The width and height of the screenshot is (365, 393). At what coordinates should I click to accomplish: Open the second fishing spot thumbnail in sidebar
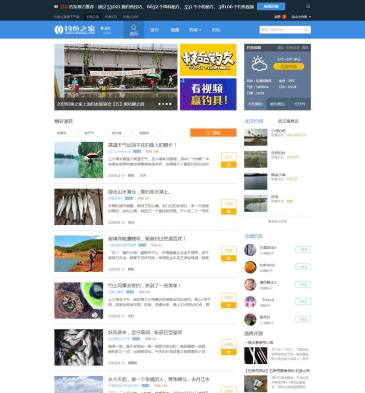pyautogui.click(x=256, y=159)
